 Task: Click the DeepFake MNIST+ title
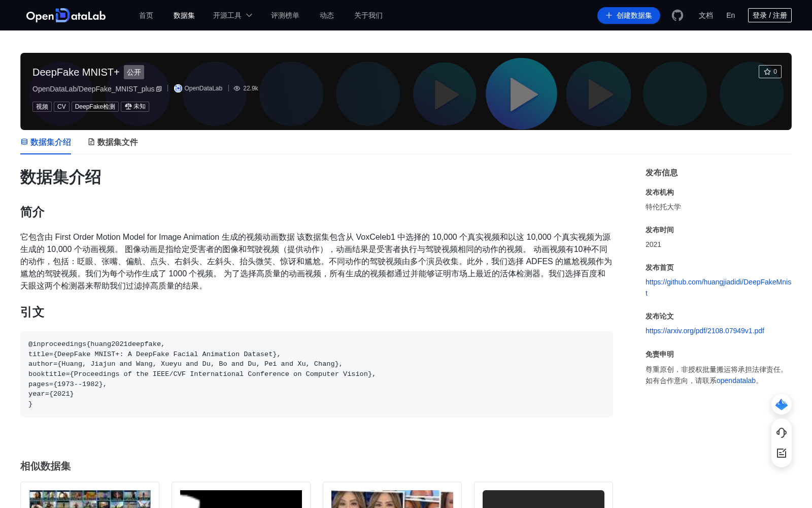tap(76, 72)
